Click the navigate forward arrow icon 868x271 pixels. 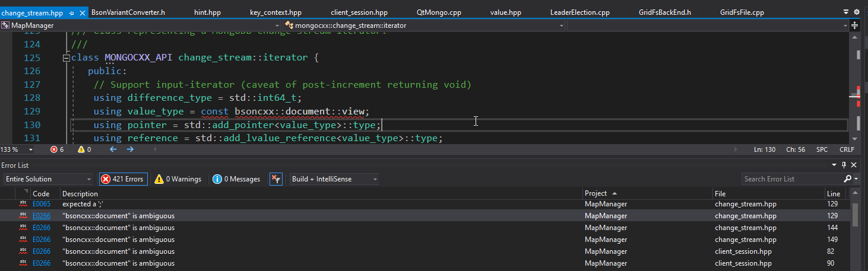[130, 149]
